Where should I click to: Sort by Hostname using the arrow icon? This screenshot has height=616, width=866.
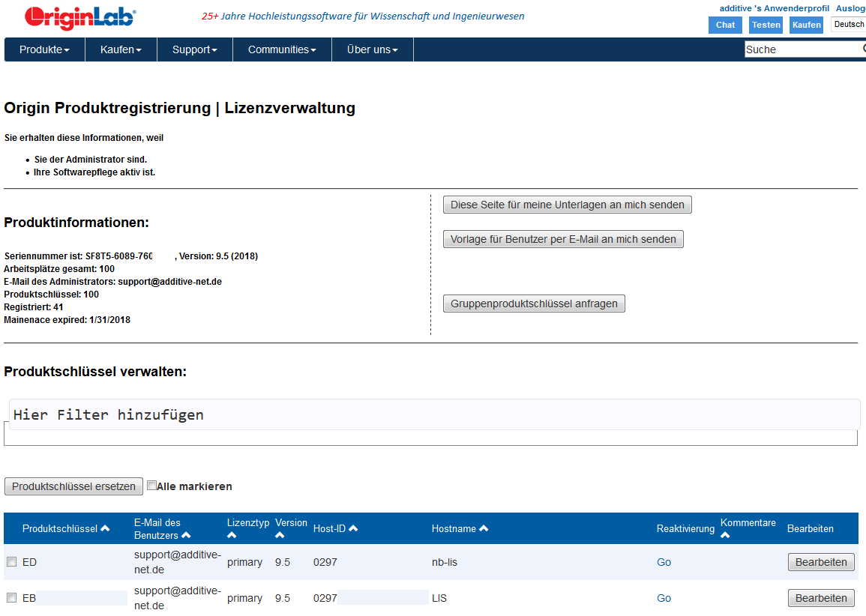point(484,528)
